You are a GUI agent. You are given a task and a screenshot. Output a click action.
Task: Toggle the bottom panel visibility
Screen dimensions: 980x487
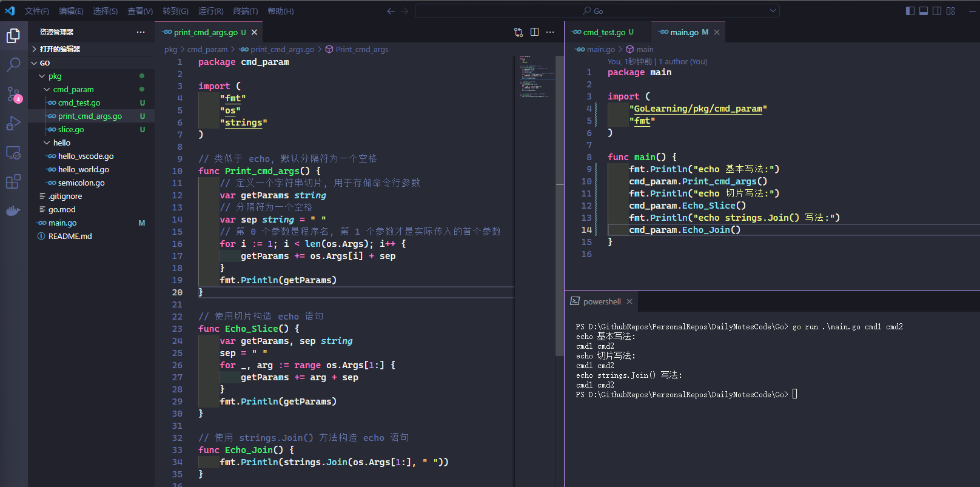(924, 11)
